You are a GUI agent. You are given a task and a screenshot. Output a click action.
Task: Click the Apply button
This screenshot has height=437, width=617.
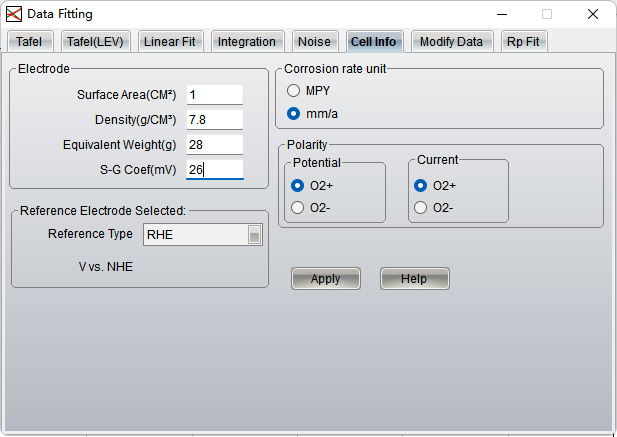point(325,279)
